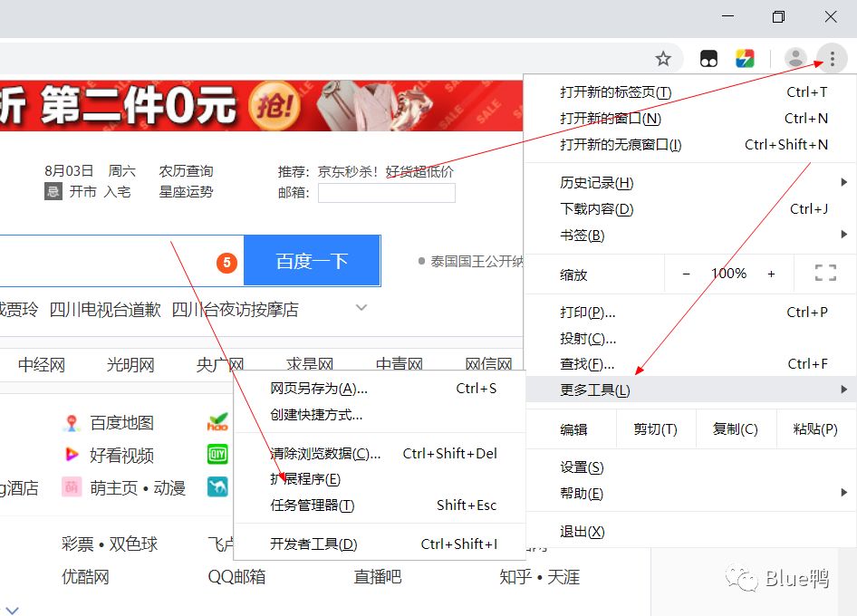This screenshot has width=857, height=616.
Task: Expand hot search chevron dropdown
Action: pos(361,308)
